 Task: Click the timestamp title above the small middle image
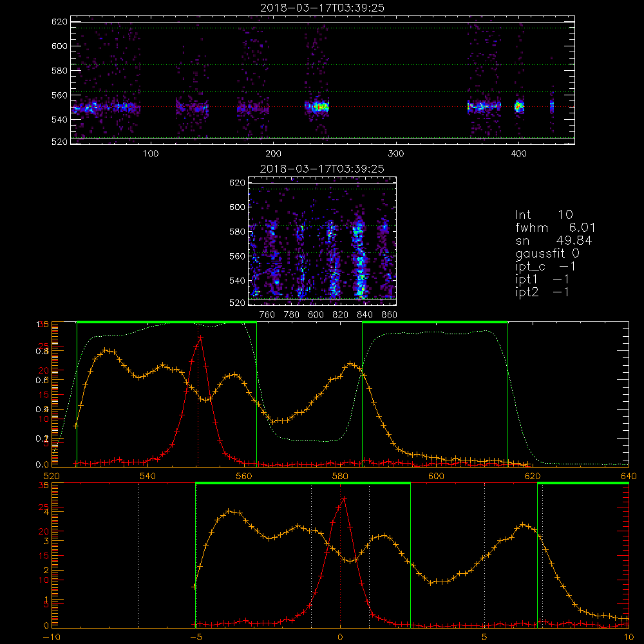pos(322,169)
